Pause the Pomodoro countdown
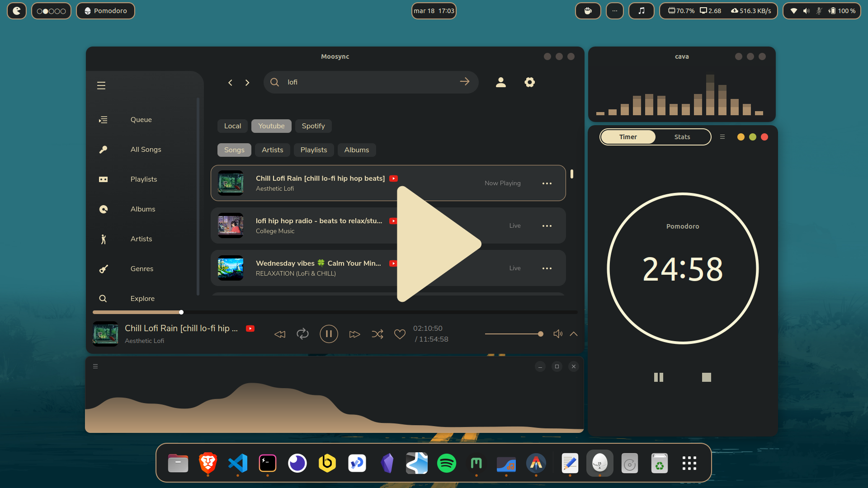Image resolution: width=868 pixels, height=488 pixels. (x=659, y=377)
